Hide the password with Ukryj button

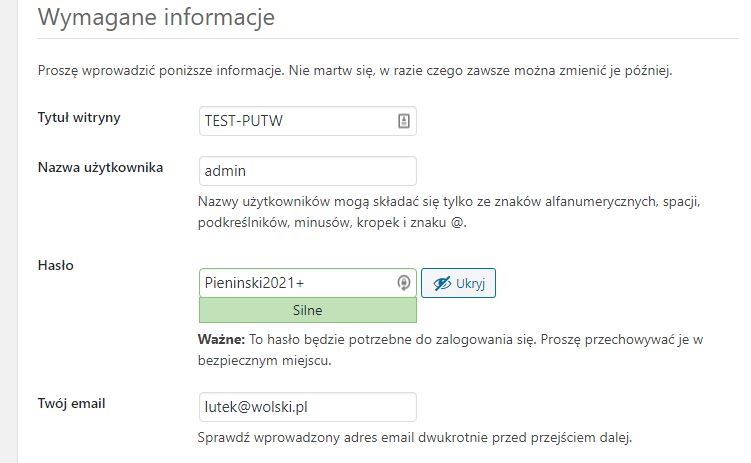point(458,283)
